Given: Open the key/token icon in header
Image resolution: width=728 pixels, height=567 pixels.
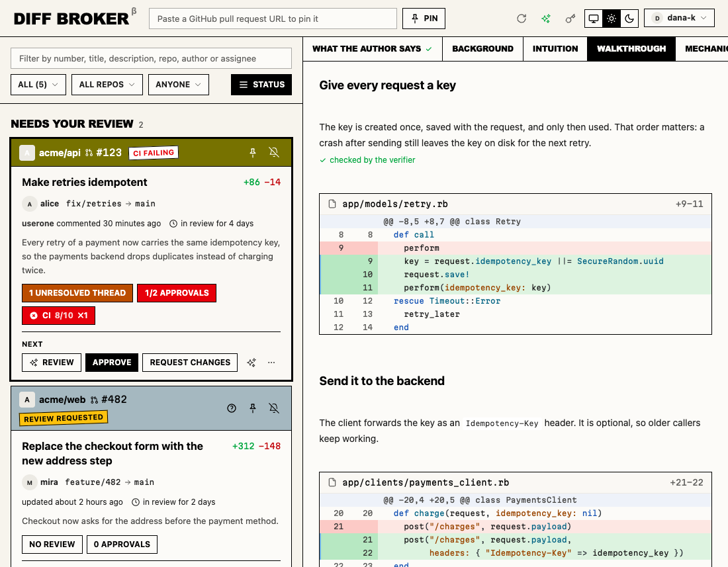Looking at the screenshot, I should tap(570, 19).
